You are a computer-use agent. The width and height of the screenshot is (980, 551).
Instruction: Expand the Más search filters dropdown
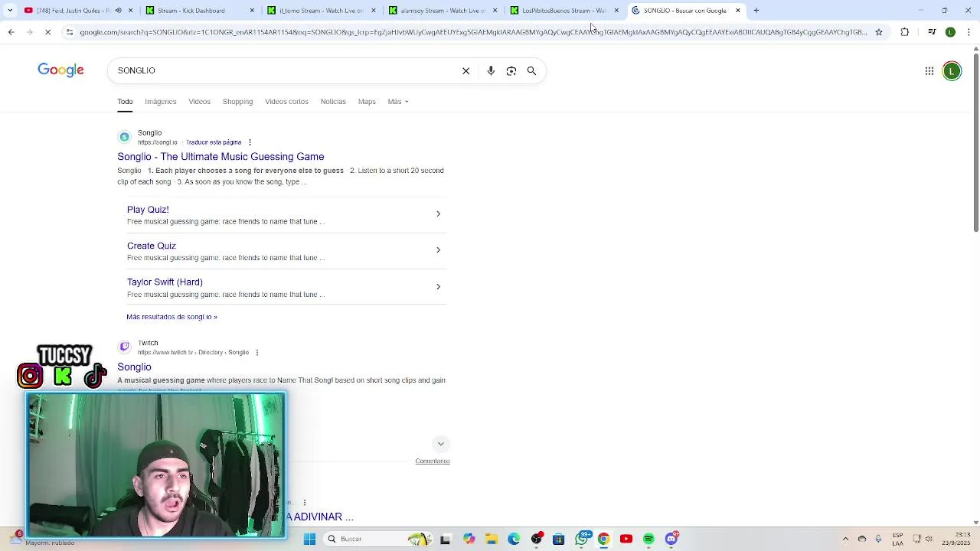(x=398, y=102)
